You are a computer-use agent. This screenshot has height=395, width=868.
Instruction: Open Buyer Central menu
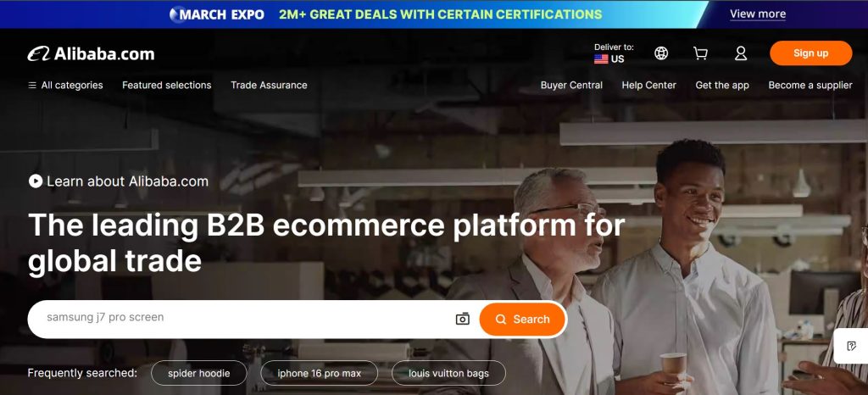(571, 86)
